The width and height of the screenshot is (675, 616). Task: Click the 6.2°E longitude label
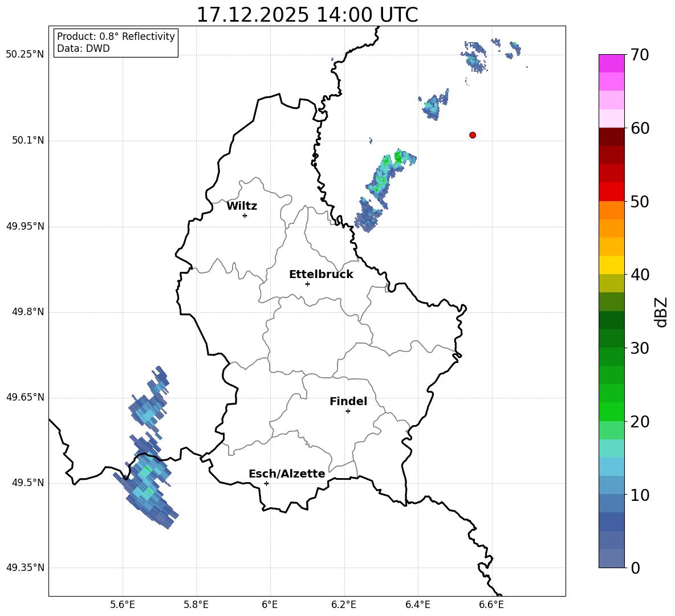coord(344,605)
